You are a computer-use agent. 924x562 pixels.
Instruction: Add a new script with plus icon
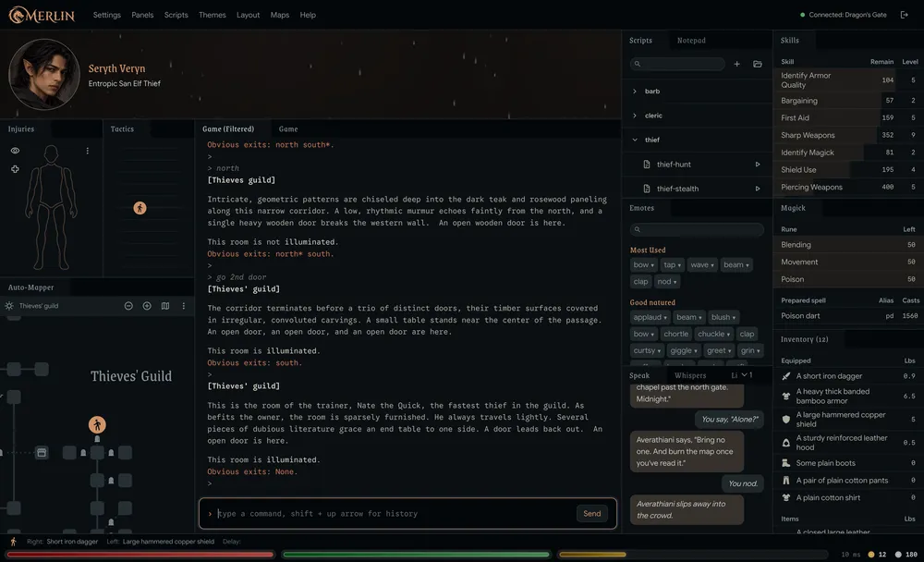(x=736, y=64)
